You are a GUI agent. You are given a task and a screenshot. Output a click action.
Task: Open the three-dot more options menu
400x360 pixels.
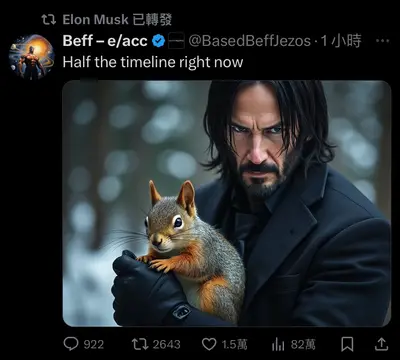382,41
